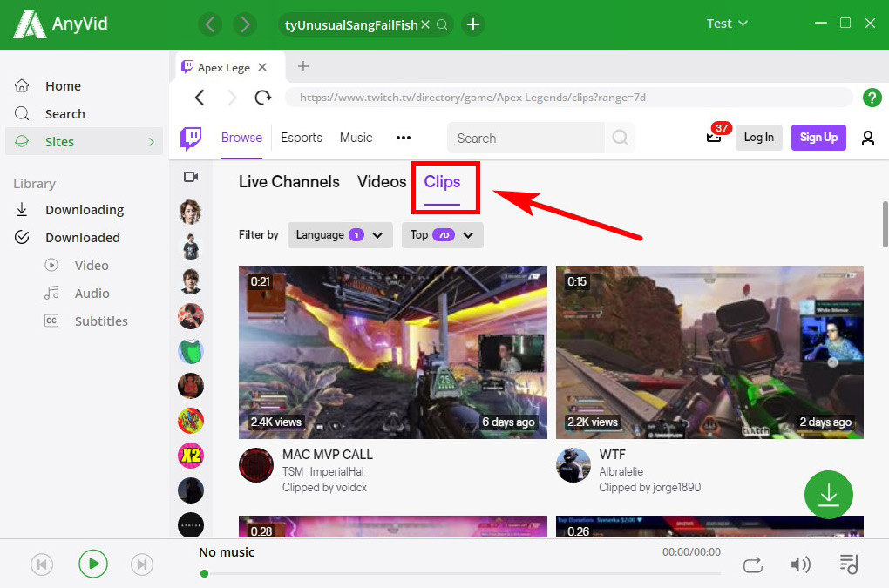Image resolution: width=889 pixels, height=588 pixels.
Task: Select the Apex Lege browser tab
Action: (x=223, y=67)
